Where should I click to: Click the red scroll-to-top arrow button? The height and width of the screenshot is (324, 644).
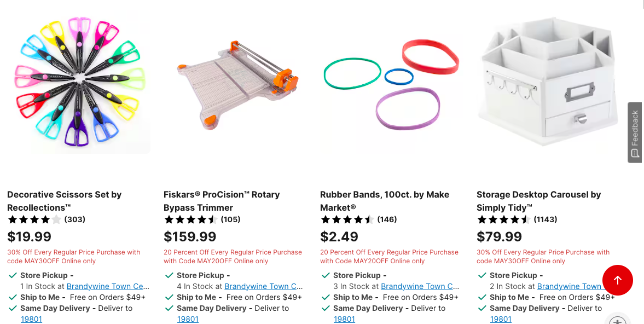coord(617,280)
